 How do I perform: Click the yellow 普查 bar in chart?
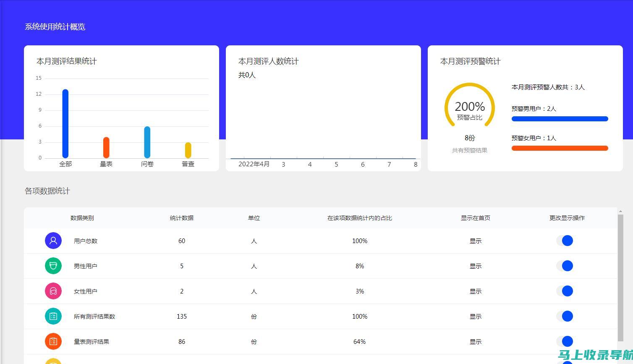pos(188,150)
